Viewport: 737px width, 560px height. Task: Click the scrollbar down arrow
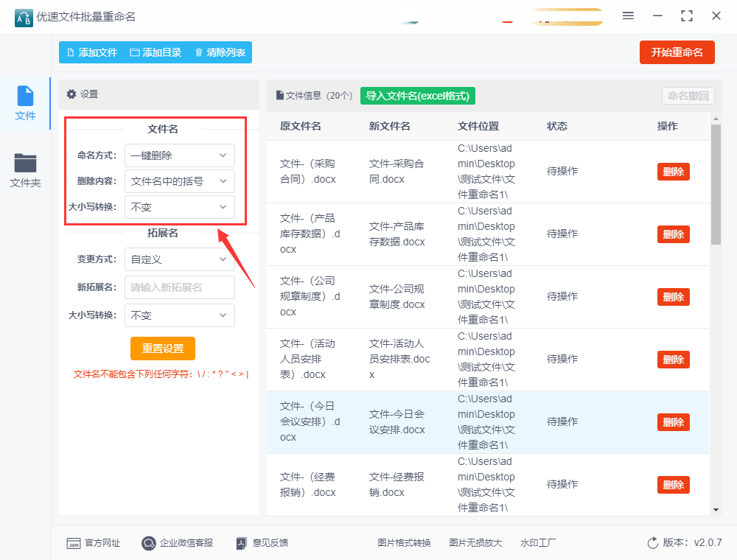pyautogui.click(x=716, y=510)
